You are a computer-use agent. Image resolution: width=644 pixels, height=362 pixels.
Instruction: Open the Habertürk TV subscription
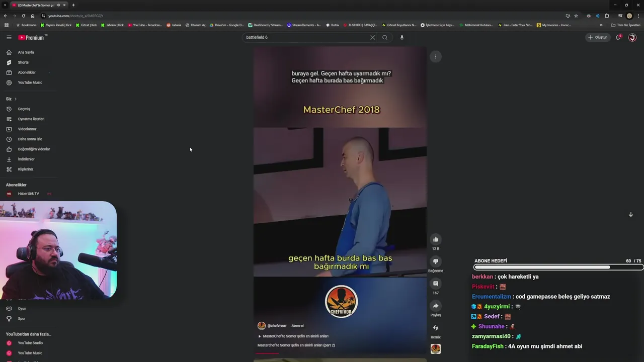click(28, 194)
